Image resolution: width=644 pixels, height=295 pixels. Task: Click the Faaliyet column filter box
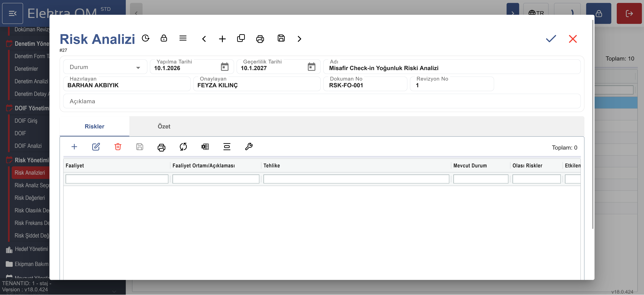pyautogui.click(x=117, y=179)
